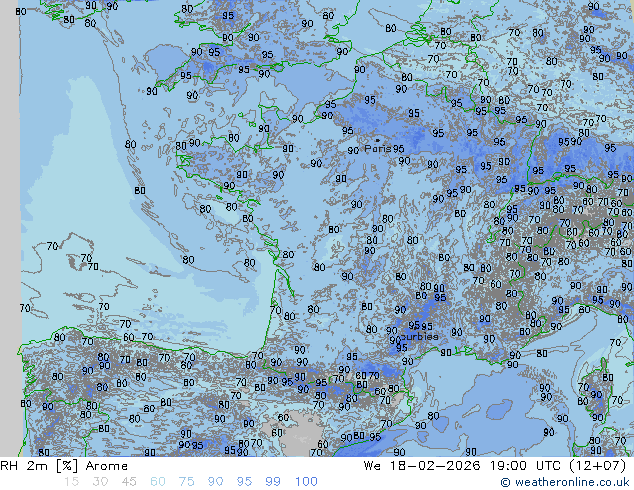Select legend value 90 in color scale
Image resolution: width=634 pixels, height=490 pixels.
[x=215, y=482]
